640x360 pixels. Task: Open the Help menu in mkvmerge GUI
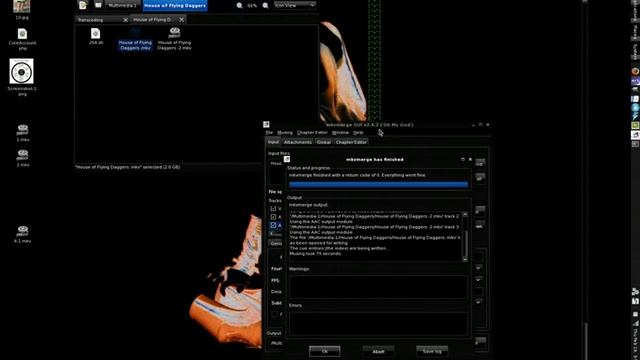click(x=358, y=133)
